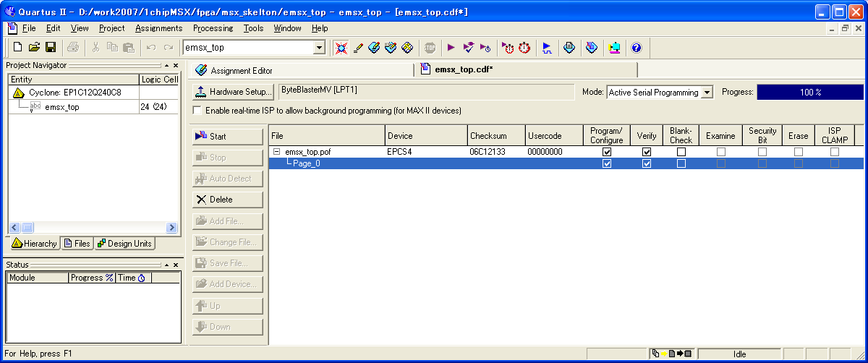The image size is (868, 363).
Task: Toggle Verify checkbox in Page_0 row
Action: tap(647, 164)
